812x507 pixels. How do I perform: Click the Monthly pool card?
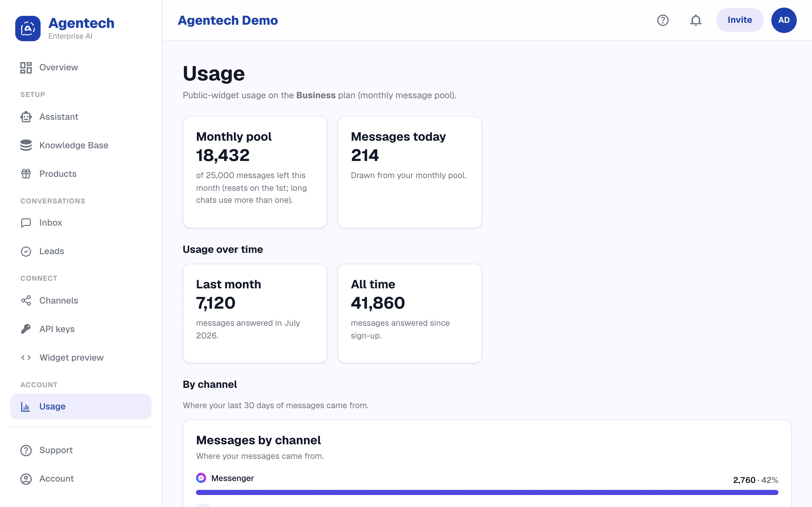(x=255, y=172)
